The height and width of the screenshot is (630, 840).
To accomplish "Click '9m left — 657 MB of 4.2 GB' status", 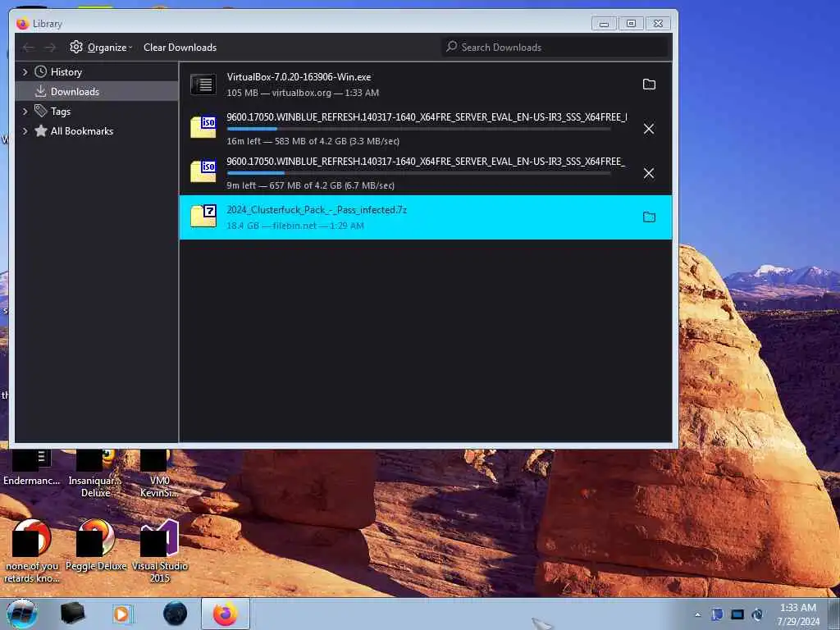I will pyautogui.click(x=311, y=185).
